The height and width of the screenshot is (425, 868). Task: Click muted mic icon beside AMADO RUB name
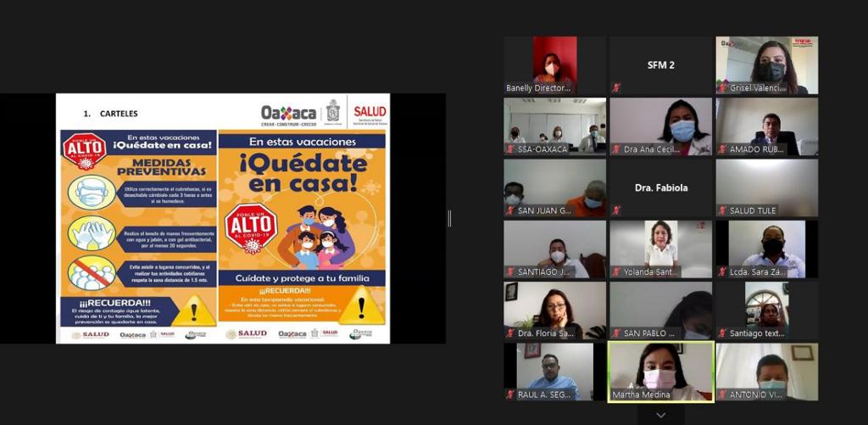point(722,149)
